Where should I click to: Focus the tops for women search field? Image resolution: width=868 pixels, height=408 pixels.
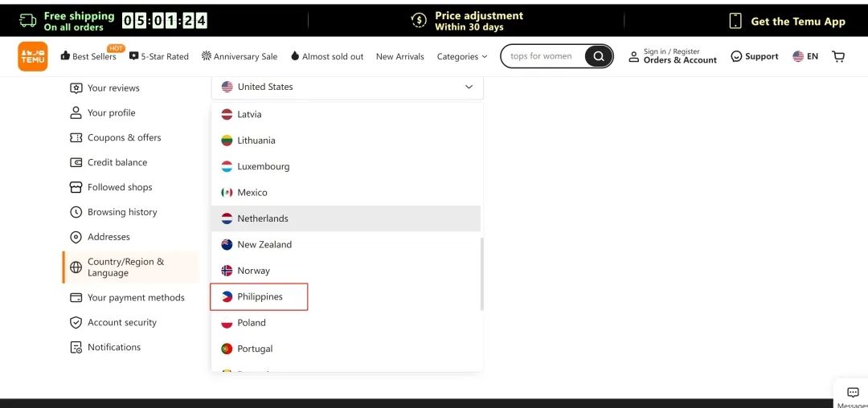point(542,56)
